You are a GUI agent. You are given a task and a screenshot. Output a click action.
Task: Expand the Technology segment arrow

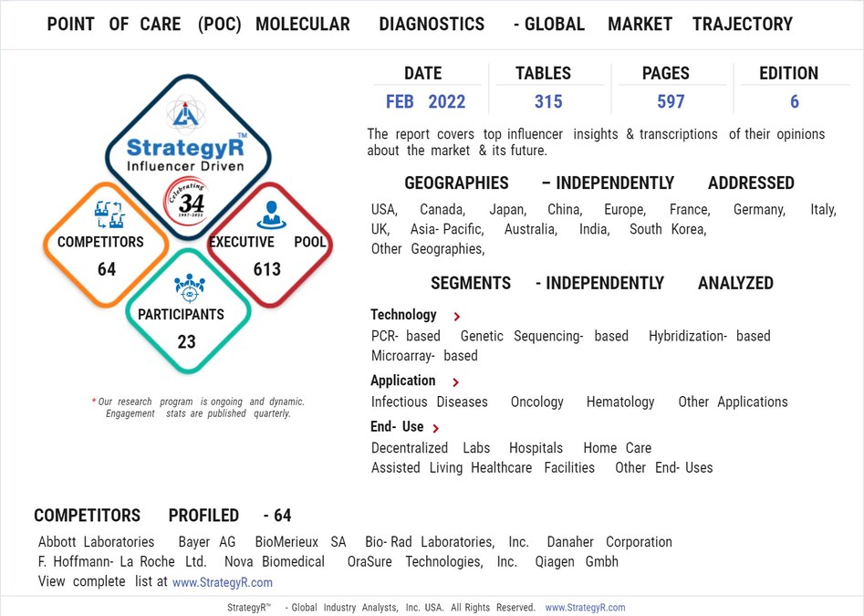pos(456,317)
